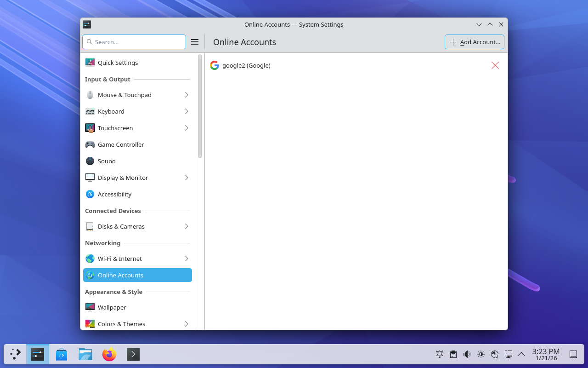Launch Firefox from the taskbar
This screenshot has height=368, width=588.
point(109,354)
